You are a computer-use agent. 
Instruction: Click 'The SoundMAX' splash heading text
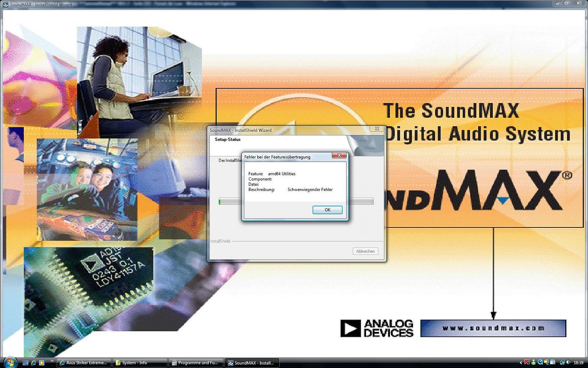click(451, 111)
